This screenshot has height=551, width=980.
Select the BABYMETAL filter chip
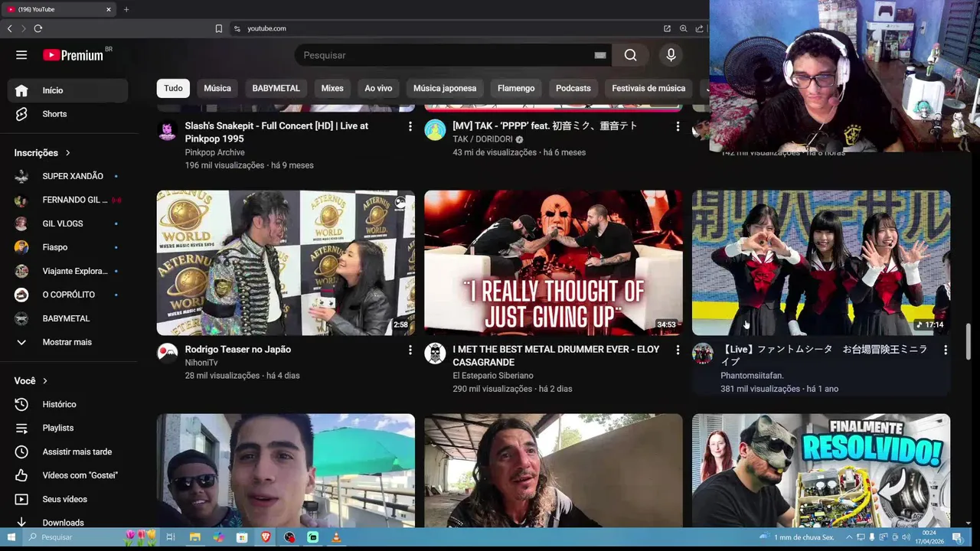[276, 88]
